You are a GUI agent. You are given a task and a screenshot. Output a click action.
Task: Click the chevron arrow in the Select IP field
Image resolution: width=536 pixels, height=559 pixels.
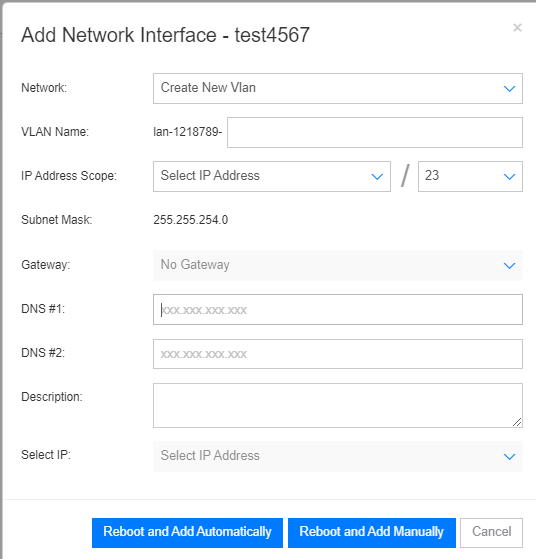pyautogui.click(x=509, y=457)
